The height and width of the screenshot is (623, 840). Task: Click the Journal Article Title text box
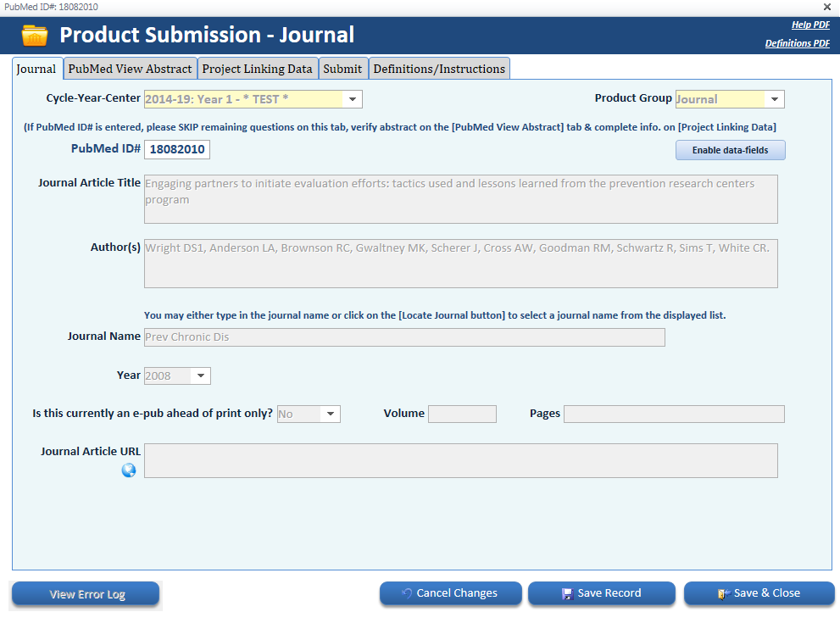pos(461,199)
